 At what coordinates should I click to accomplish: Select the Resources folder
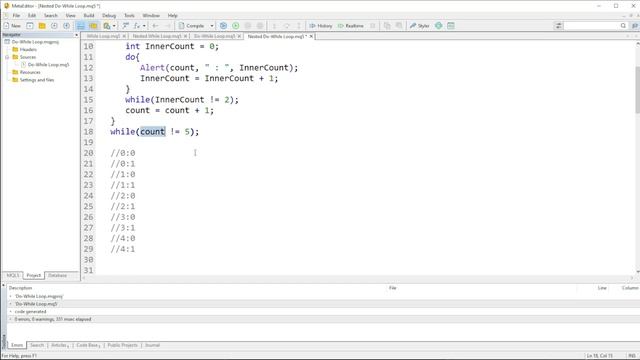click(x=30, y=72)
